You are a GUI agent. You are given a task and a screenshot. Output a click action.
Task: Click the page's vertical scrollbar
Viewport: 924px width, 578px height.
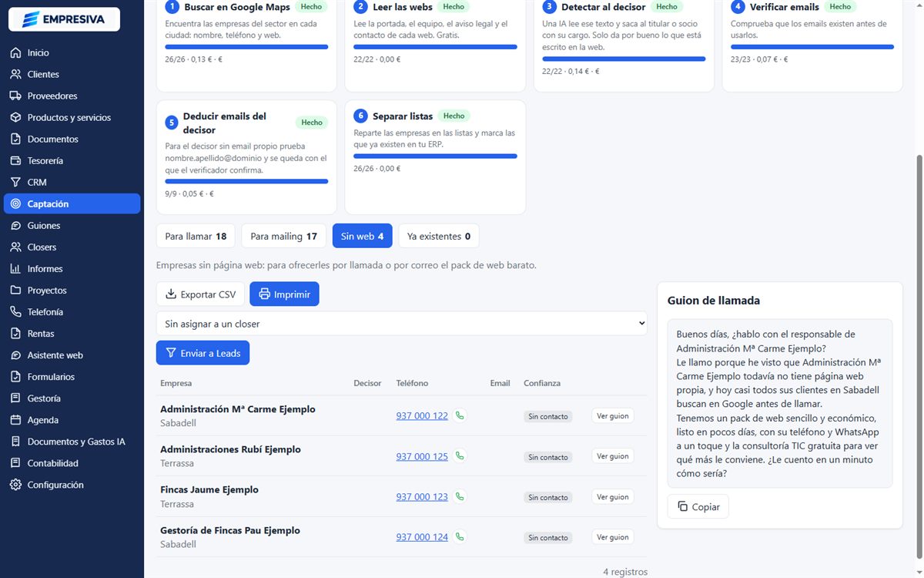tap(919, 357)
